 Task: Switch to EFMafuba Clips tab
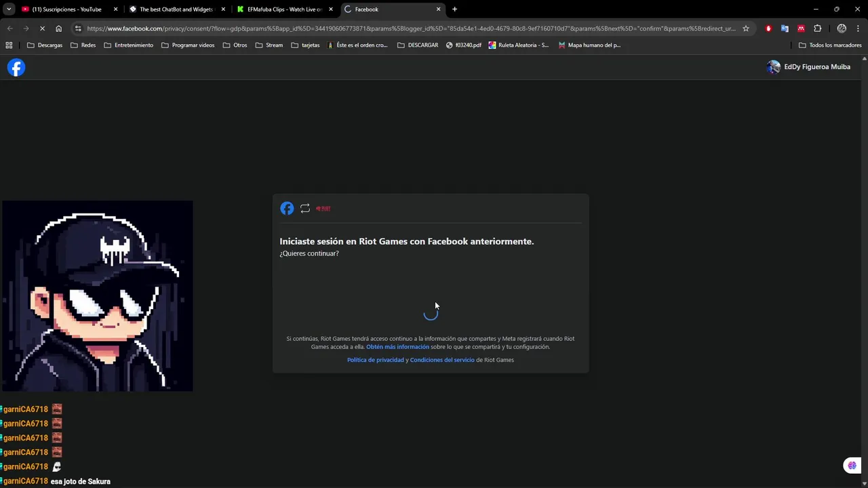click(284, 9)
